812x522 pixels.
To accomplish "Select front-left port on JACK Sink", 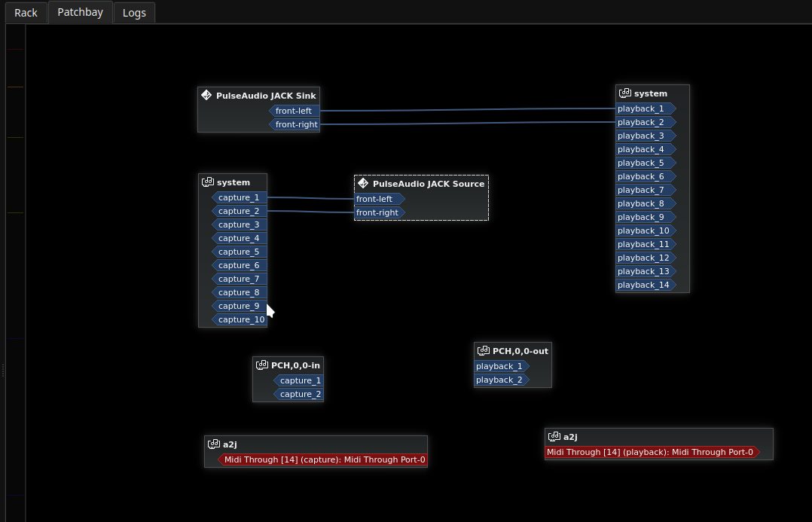I will pyautogui.click(x=294, y=111).
